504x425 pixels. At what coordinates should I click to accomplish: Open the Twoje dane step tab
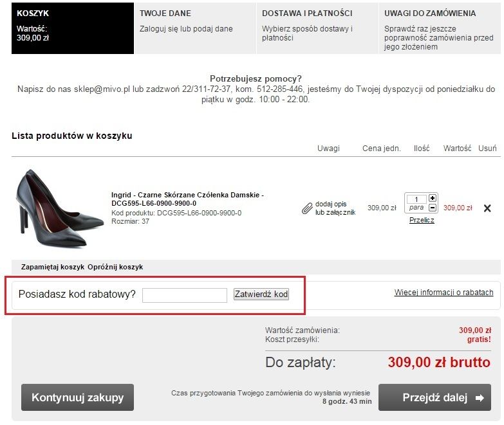(195, 28)
